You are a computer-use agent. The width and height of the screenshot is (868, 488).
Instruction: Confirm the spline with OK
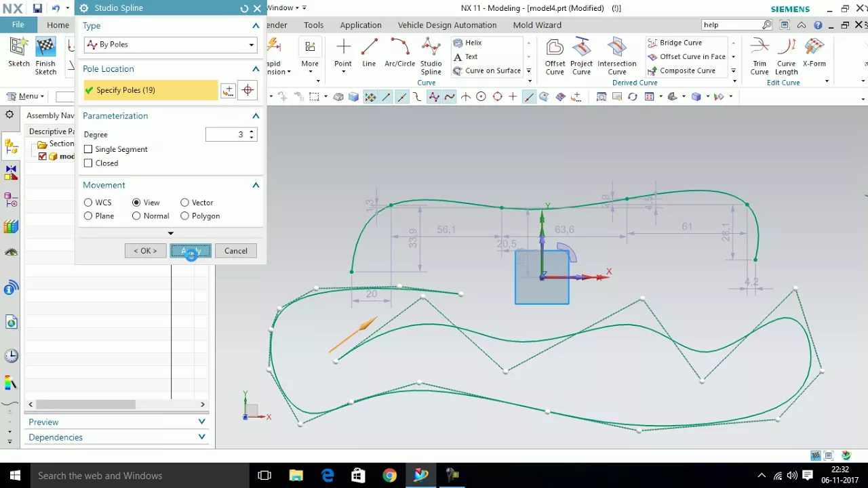coord(145,251)
